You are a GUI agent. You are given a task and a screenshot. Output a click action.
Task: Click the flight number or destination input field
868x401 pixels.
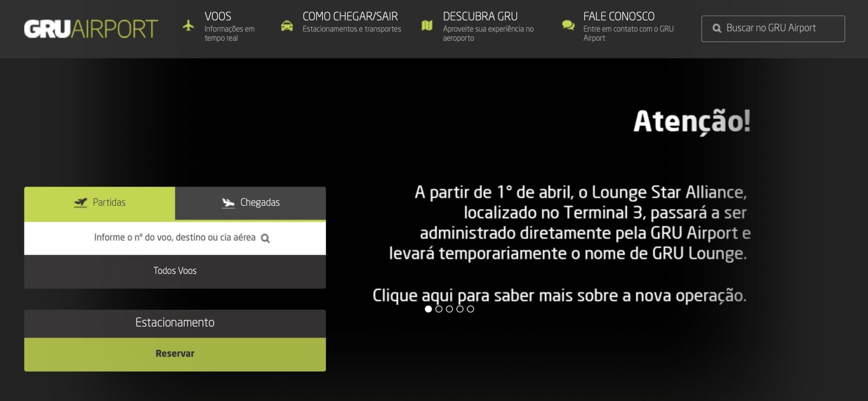point(175,238)
